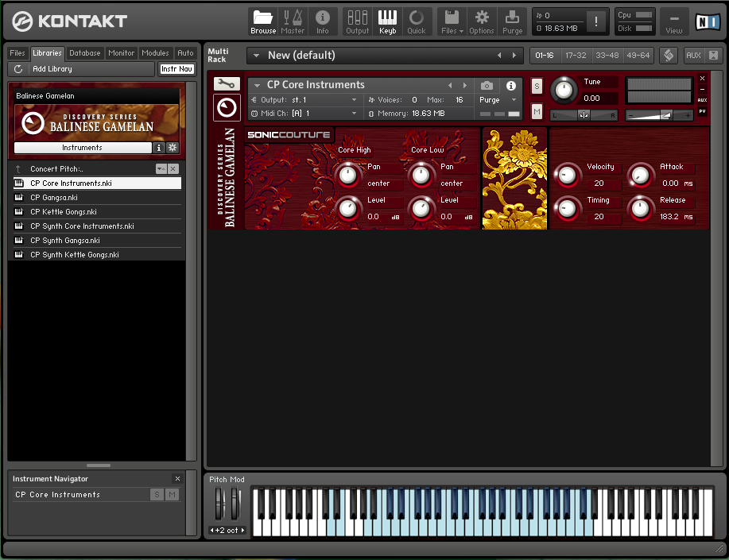Open the library settings gear icon
Viewport: 729px width, 560px height.
173,147
